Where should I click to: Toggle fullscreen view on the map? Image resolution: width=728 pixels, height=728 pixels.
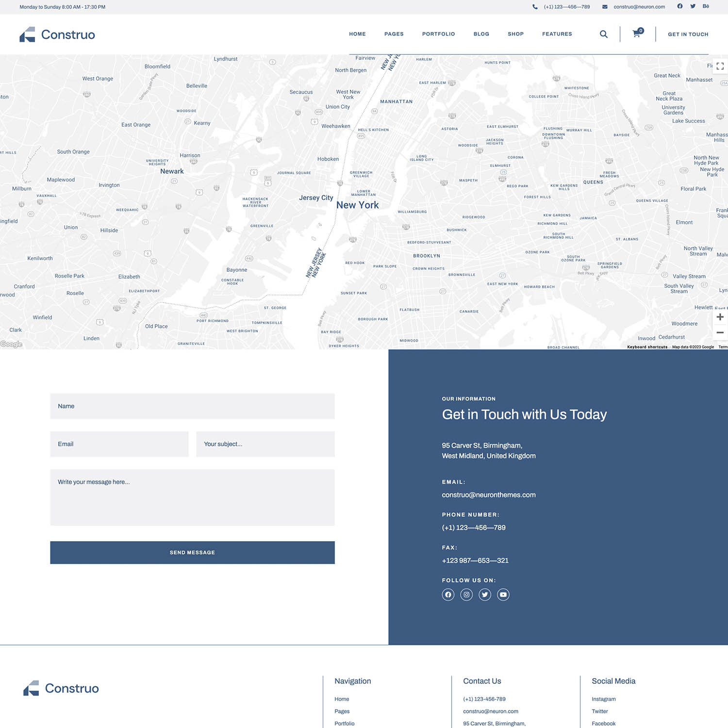(720, 66)
